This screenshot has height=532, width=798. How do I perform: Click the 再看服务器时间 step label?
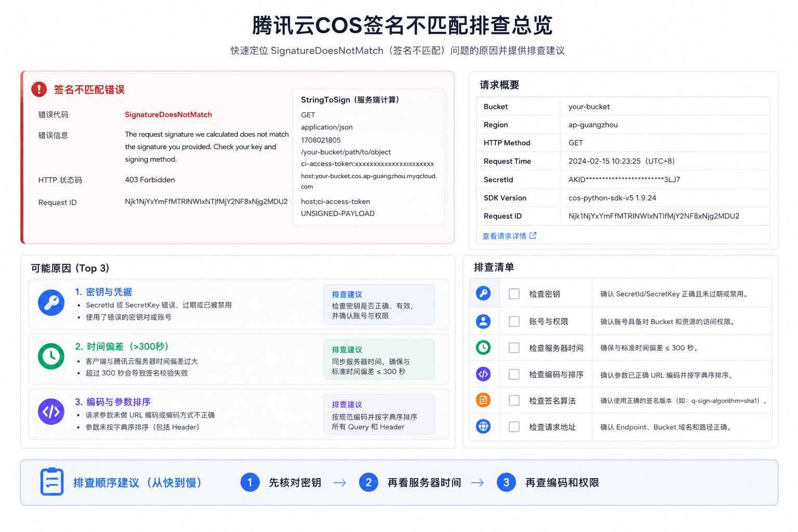click(424, 483)
